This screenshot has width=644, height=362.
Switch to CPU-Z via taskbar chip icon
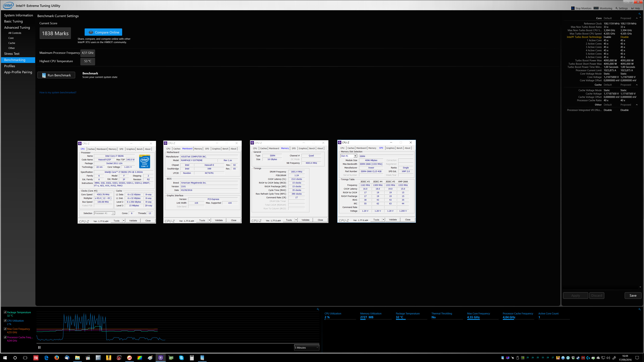tap(160, 358)
